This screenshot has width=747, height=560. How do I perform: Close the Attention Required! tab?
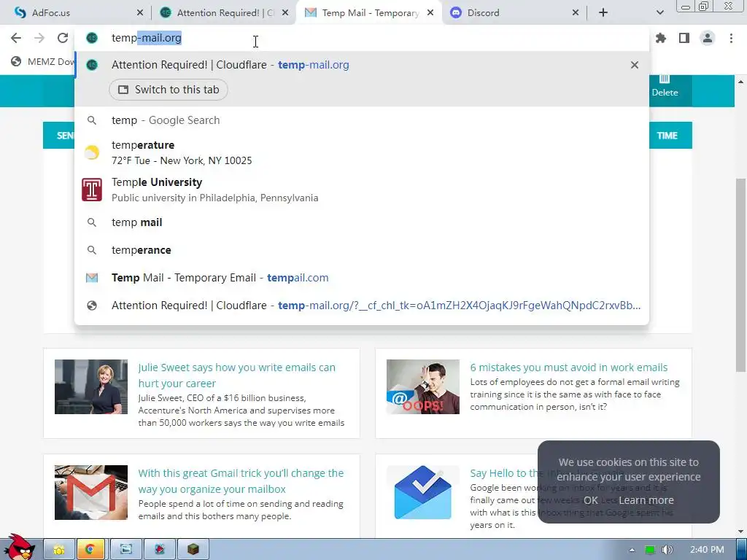[x=285, y=13]
